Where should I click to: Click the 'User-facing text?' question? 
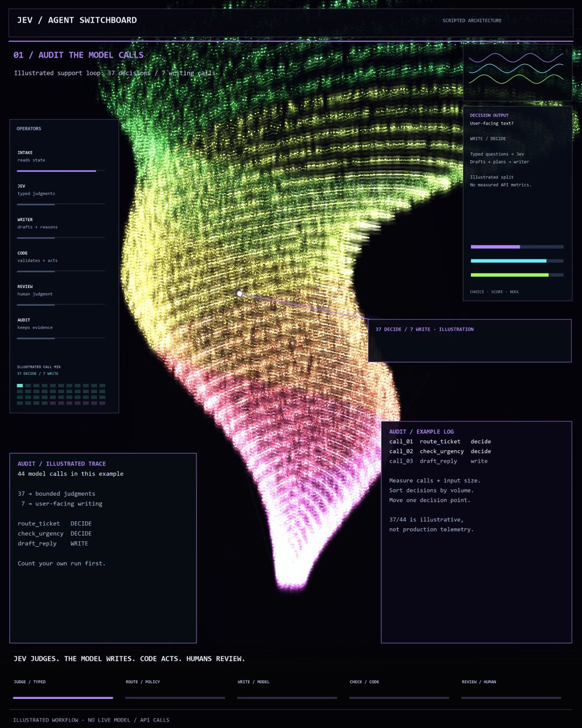(x=492, y=124)
